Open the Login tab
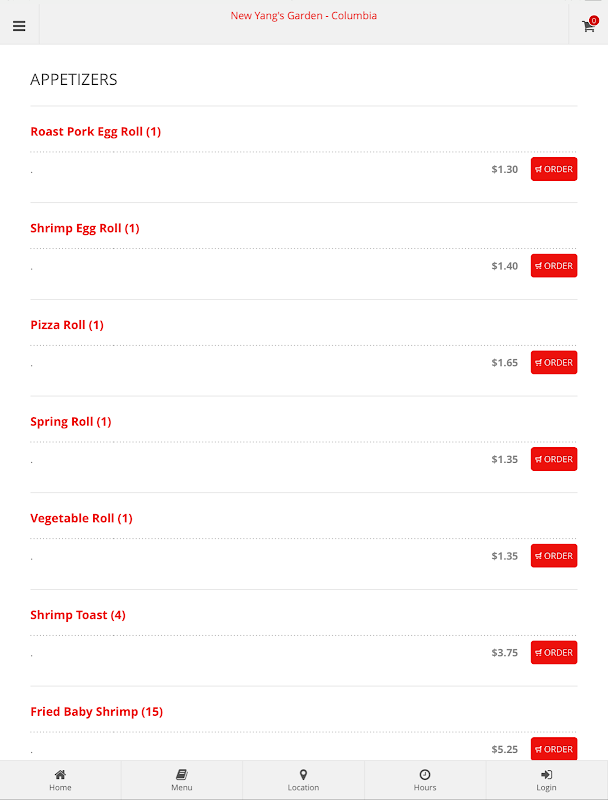The height and width of the screenshot is (800, 608). (546, 780)
